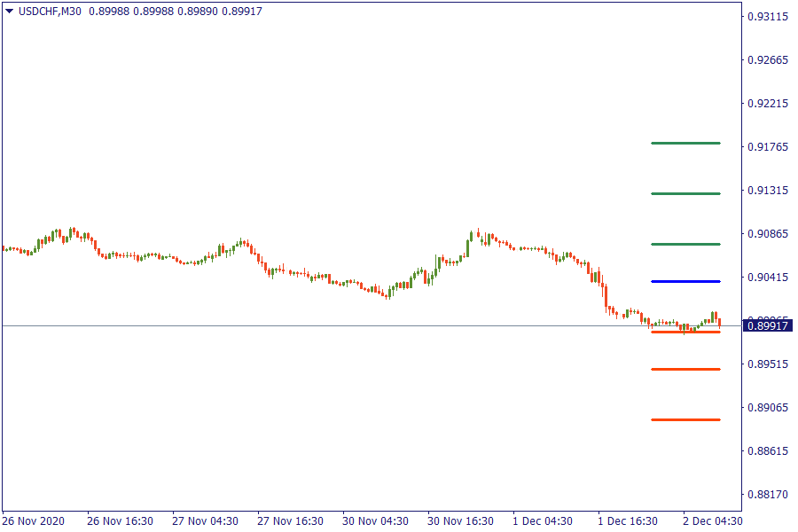Click the current price tag 0.89917
This screenshot has height=532, width=798.
tap(768, 326)
